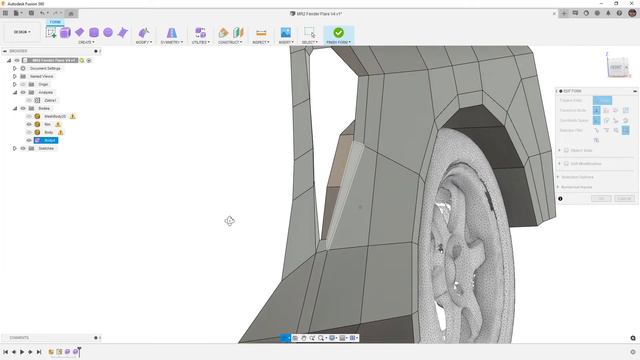Open the Utilities menu dropdown
Viewport: 640px width, 360px height.
pyautogui.click(x=200, y=42)
